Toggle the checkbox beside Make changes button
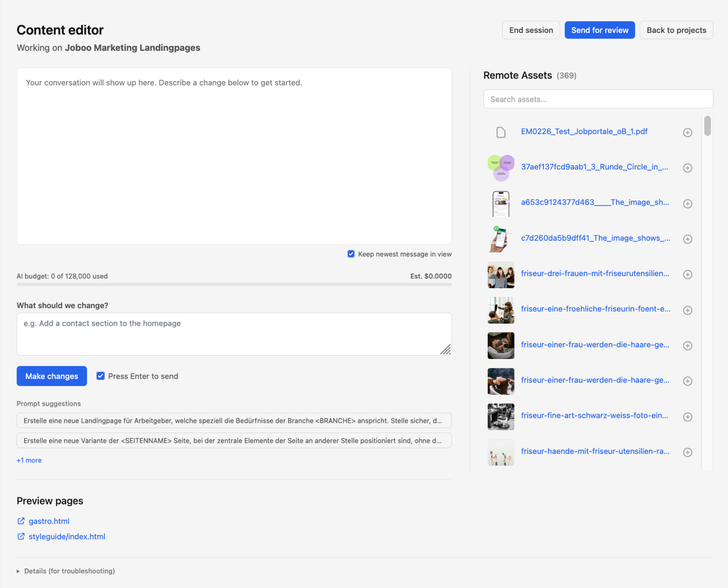Screen dimensions: 728x588 pyautogui.click(x=100, y=376)
